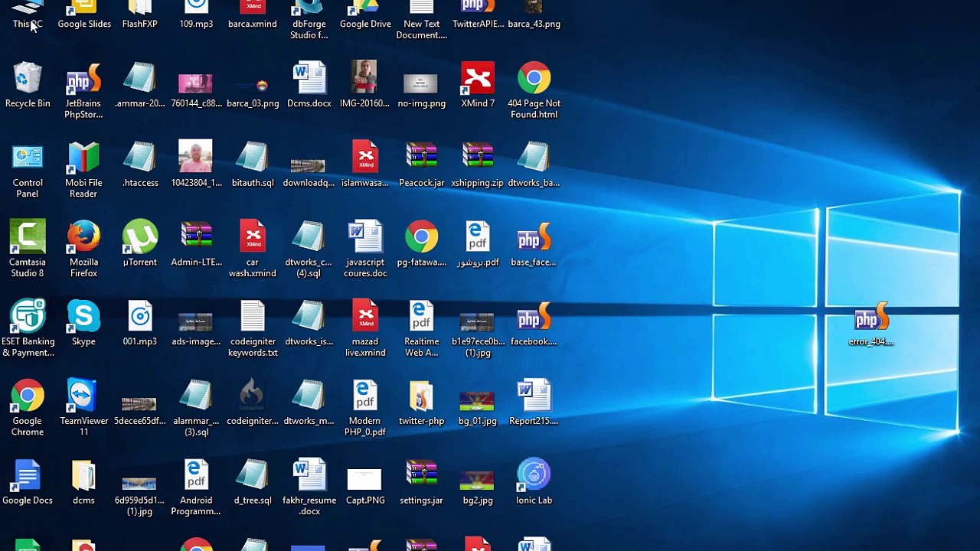
Task: Click the car wash.xmind file
Action: click(253, 249)
